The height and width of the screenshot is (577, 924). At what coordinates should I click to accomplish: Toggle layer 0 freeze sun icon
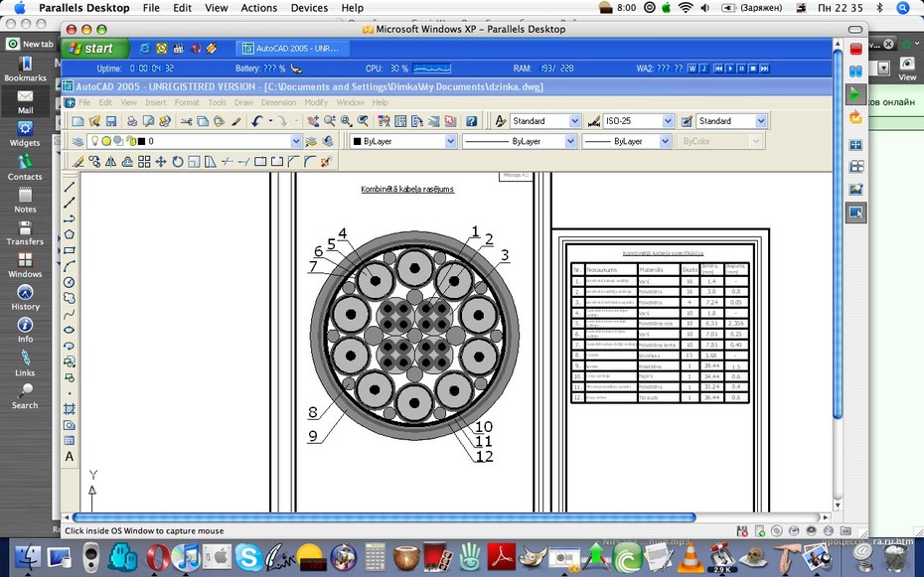(106, 141)
